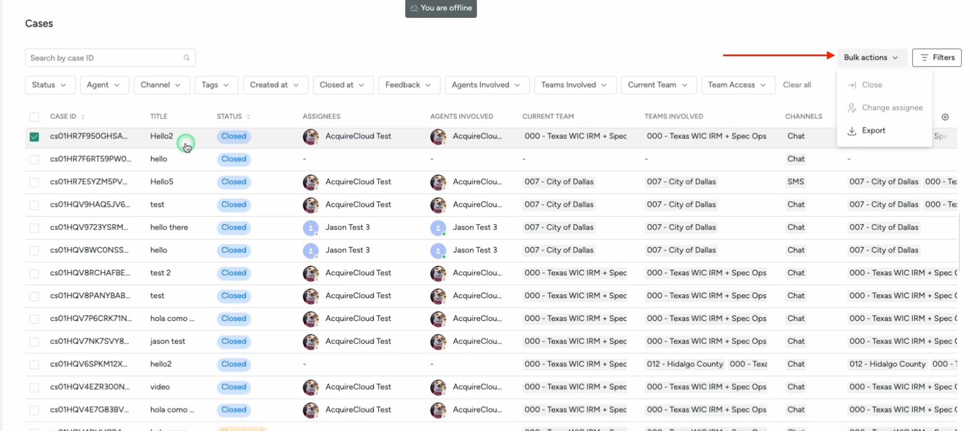Focus the Search by case ID field
Image resolution: width=980 pixels, height=431 pixels.
(x=110, y=58)
